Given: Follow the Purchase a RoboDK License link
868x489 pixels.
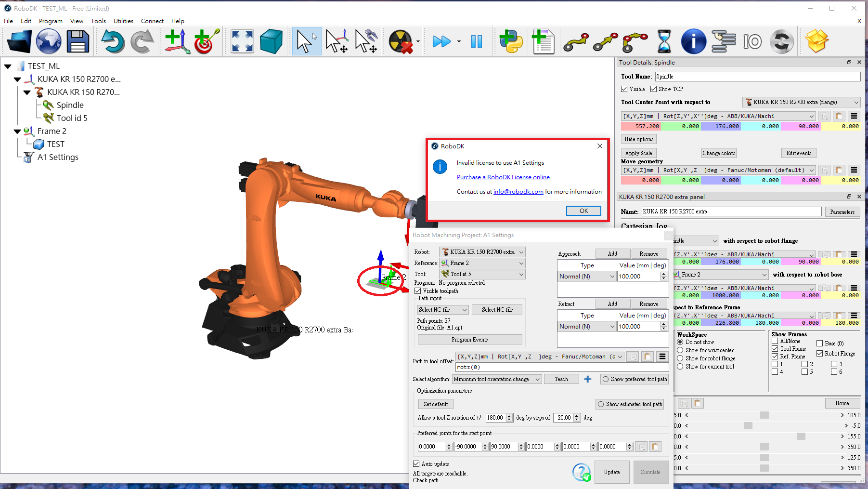Looking at the screenshot, I should pyautogui.click(x=503, y=177).
